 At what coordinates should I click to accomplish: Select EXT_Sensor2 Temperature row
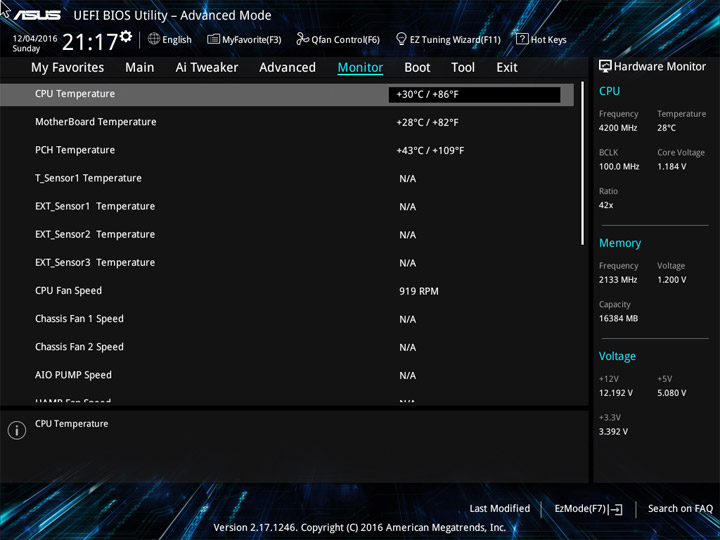(287, 235)
